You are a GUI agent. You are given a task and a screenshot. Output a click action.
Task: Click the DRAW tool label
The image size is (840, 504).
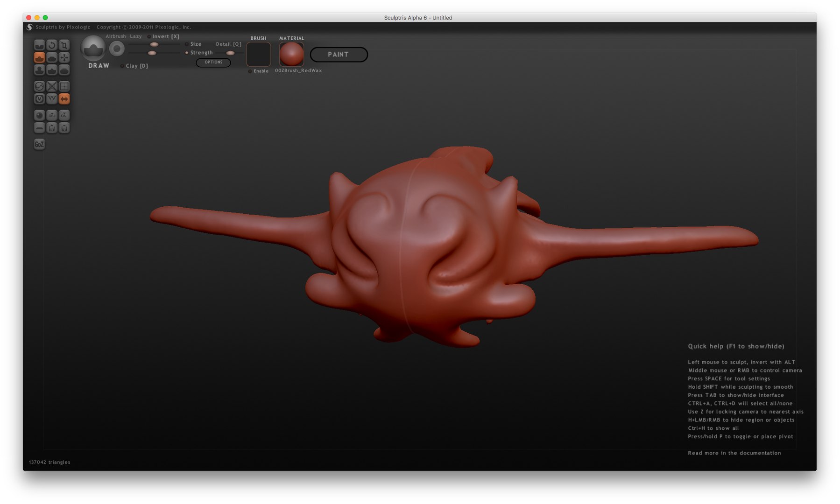click(x=99, y=66)
